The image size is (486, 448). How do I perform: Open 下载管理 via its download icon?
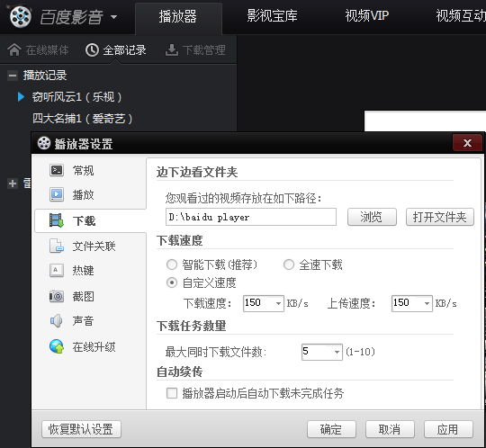point(172,49)
